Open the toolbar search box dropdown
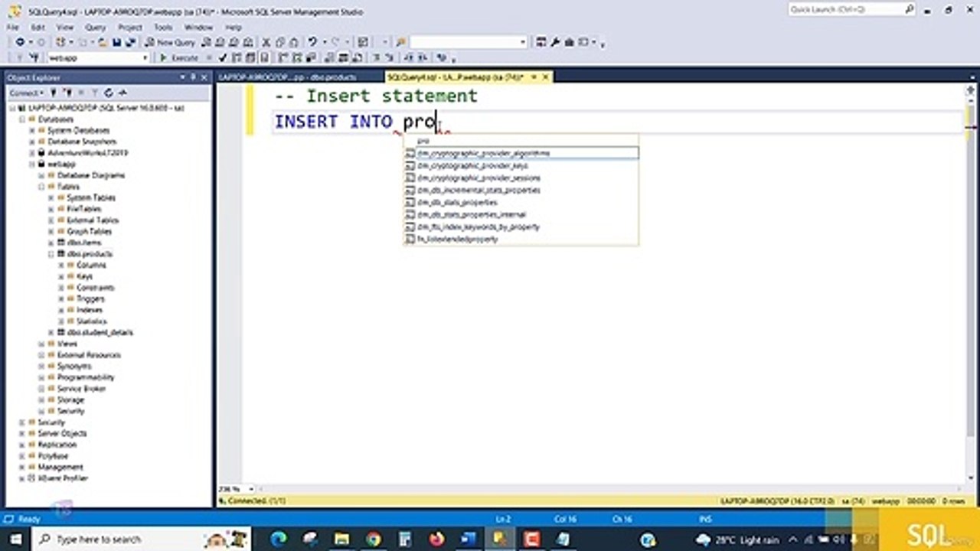The image size is (980, 551). [524, 42]
